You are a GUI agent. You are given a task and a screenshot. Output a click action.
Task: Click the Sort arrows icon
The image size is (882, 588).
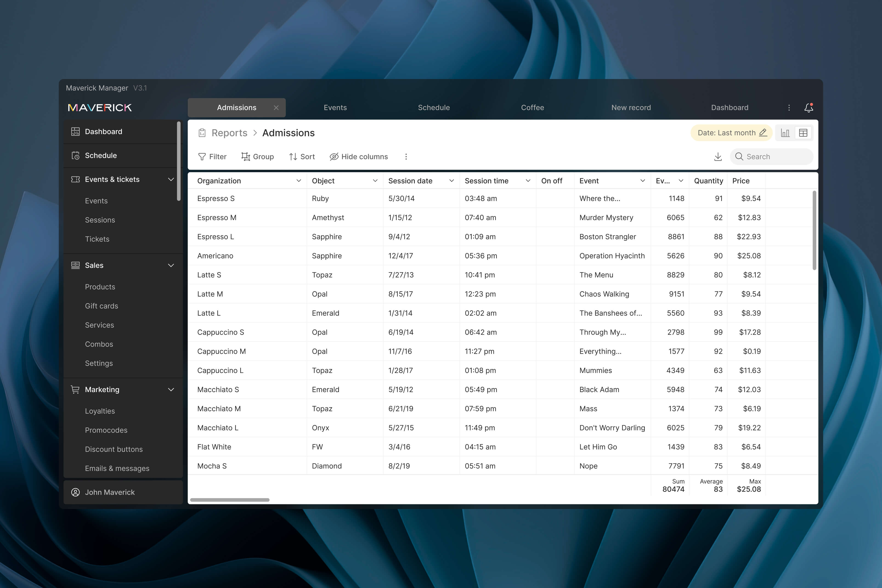[x=293, y=157]
